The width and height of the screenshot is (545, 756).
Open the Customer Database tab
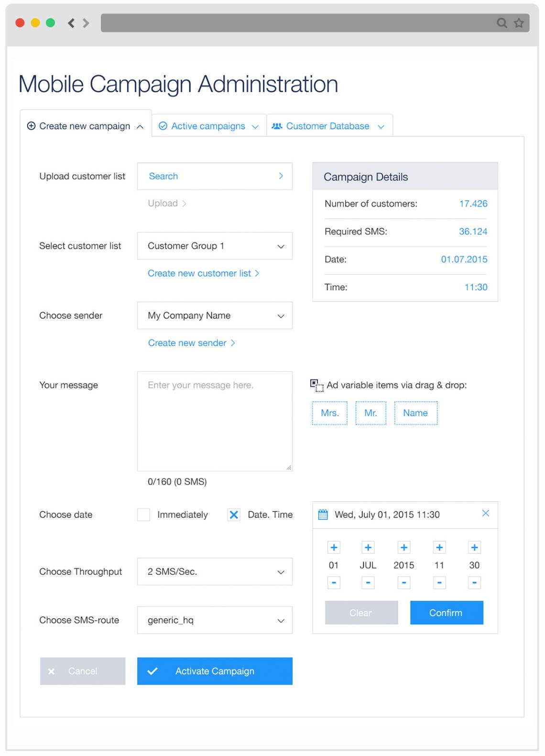[328, 126]
